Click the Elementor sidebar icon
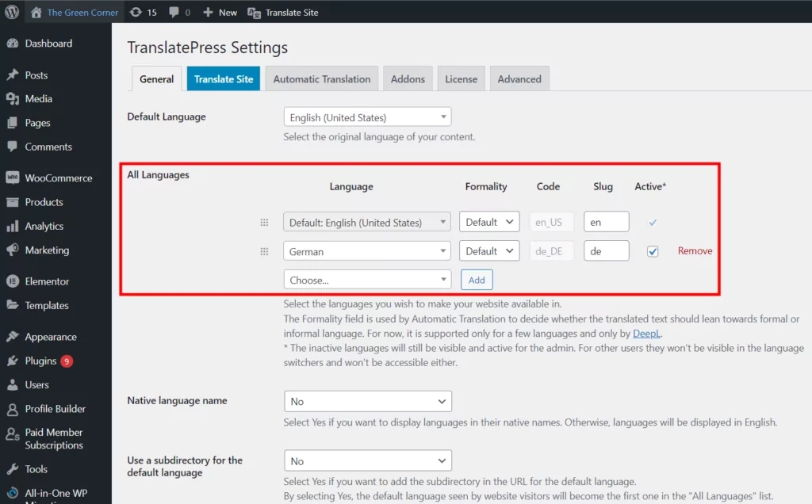The width and height of the screenshot is (812, 504). [13, 281]
